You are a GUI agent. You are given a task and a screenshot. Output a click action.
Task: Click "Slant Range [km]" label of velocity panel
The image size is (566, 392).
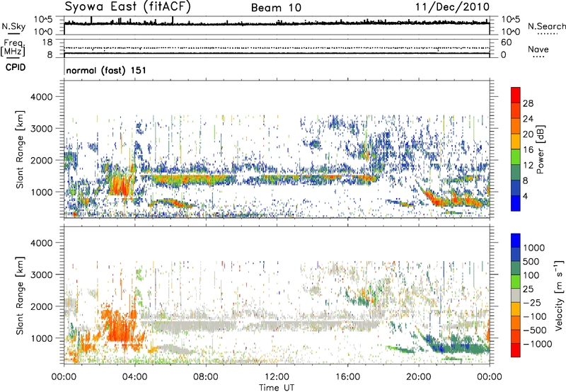click(x=20, y=295)
